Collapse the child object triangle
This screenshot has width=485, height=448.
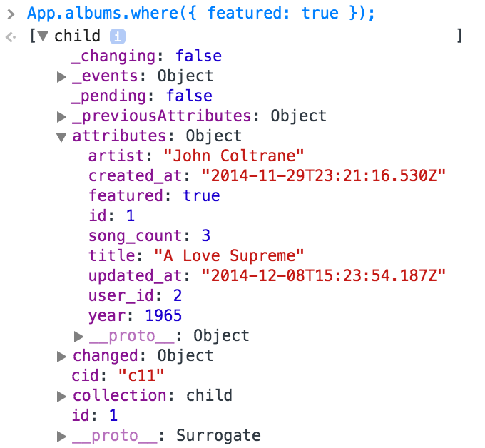pyautogui.click(x=42, y=36)
